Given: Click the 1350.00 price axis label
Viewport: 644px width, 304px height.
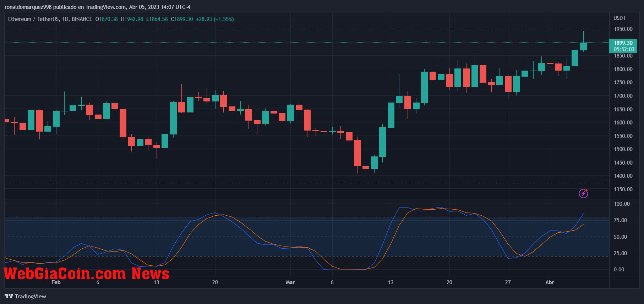Looking at the screenshot, I should [x=623, y=189].
